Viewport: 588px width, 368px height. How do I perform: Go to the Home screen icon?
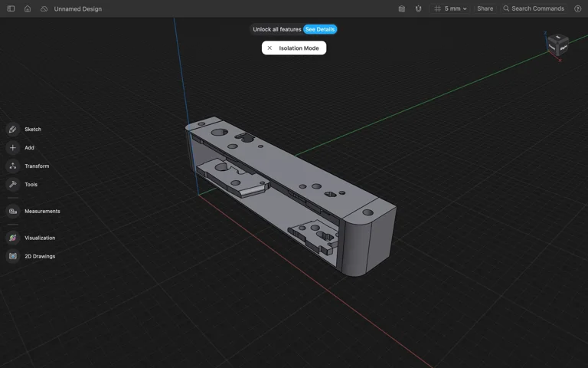(28, 9)
